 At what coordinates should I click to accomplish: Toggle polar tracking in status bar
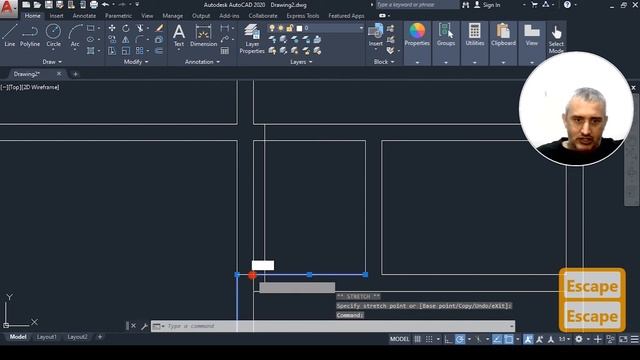460,339
